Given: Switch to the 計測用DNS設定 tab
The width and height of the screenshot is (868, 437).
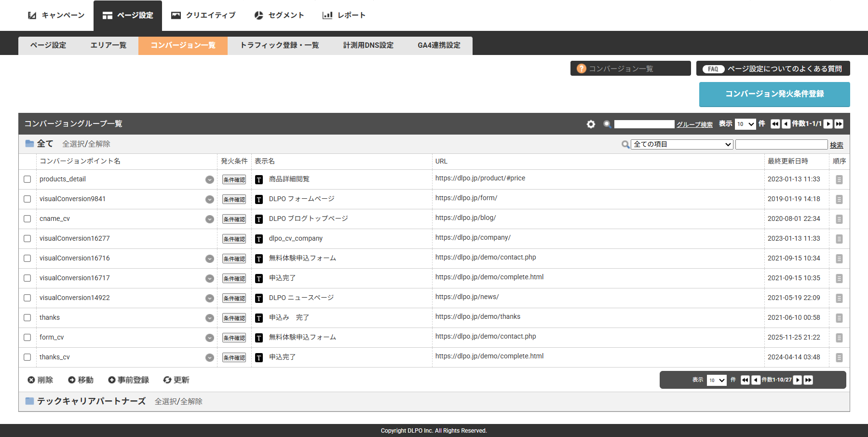Looking at the screenshot, I should 368,45.
